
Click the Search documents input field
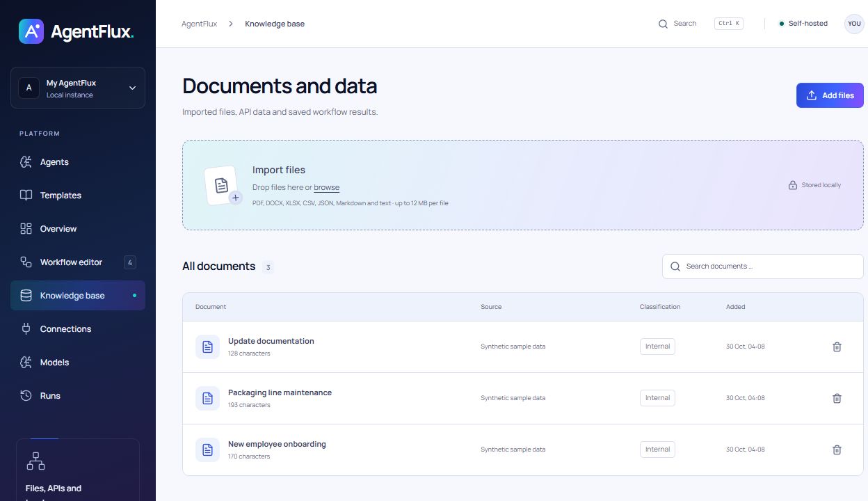click(x=762, y=267)
